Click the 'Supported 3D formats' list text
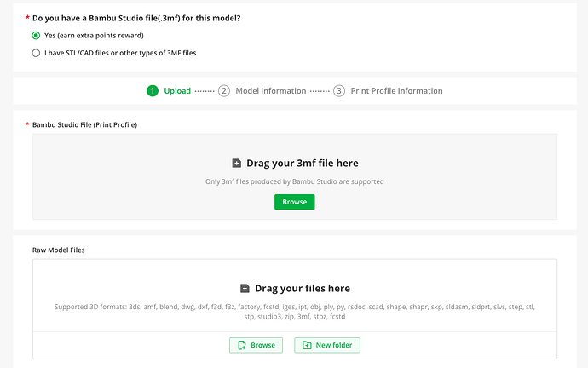588x368 pixels. (294, 312)
